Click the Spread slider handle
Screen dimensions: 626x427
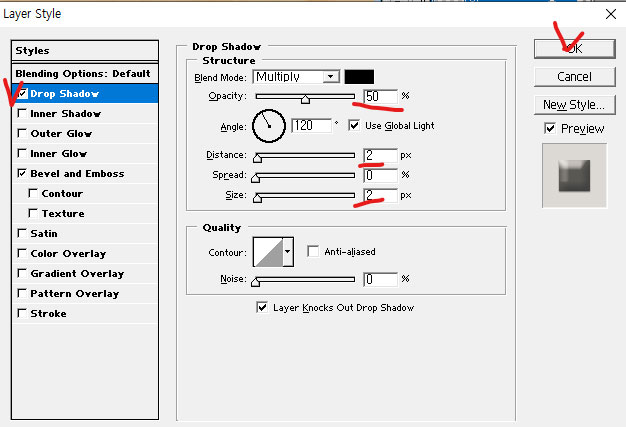tap(256, 178)
